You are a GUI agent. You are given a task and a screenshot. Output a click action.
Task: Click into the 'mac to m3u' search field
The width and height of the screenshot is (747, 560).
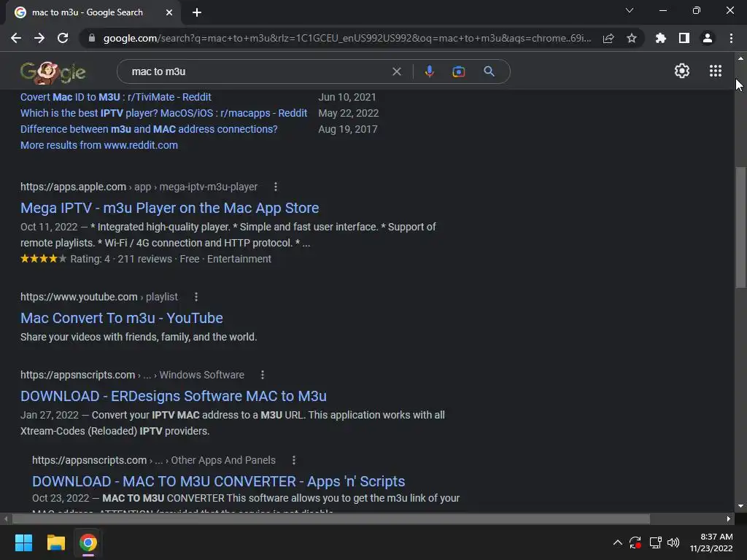pos(258,71)
